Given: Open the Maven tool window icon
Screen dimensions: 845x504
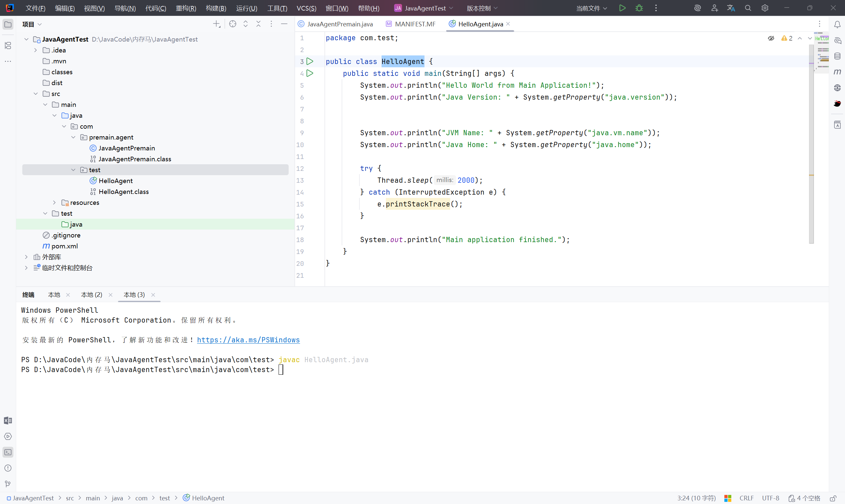Looking at the screenshot, I should (x=837, y=72).
